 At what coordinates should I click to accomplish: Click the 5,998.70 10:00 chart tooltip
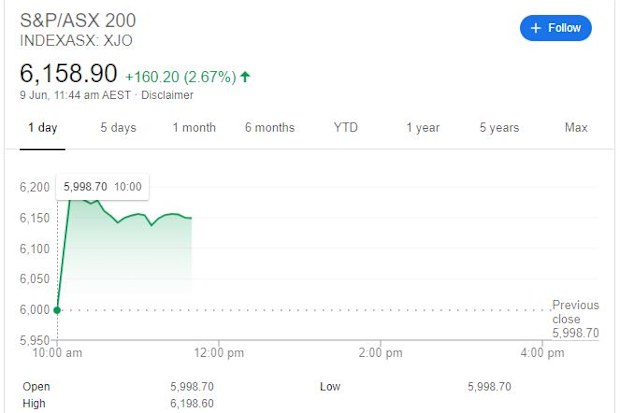click(x=102, y=187)
